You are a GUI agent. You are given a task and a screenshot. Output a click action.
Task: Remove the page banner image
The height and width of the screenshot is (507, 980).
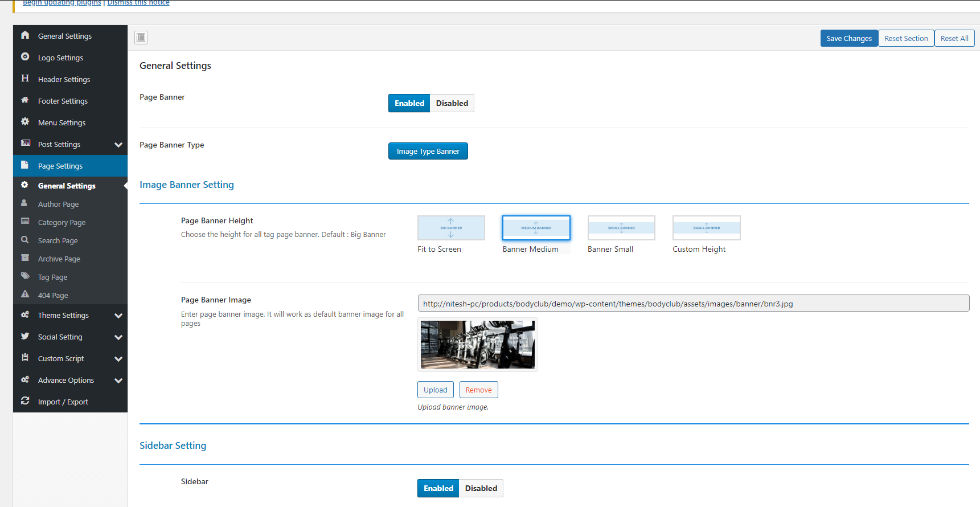point(478,390)
